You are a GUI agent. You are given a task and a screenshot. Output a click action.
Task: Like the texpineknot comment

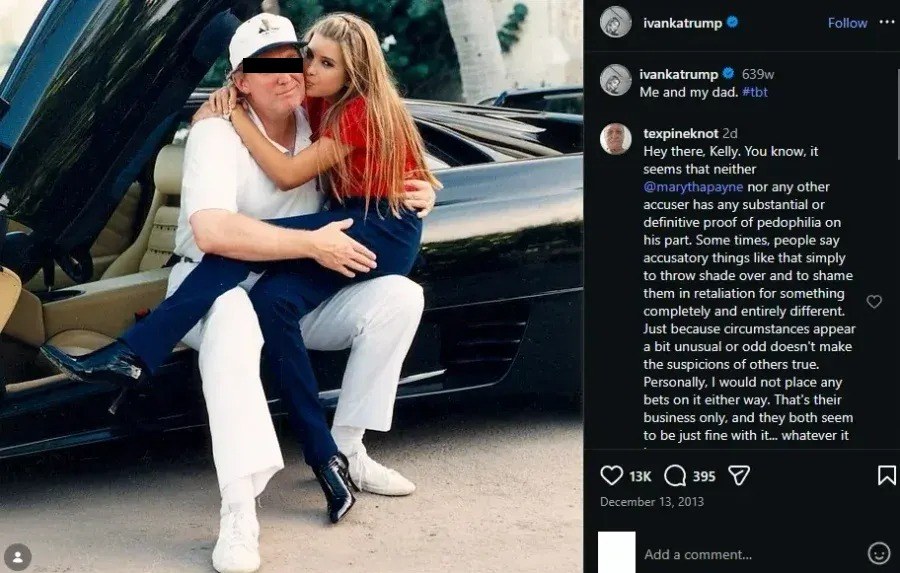pos(874,302)
